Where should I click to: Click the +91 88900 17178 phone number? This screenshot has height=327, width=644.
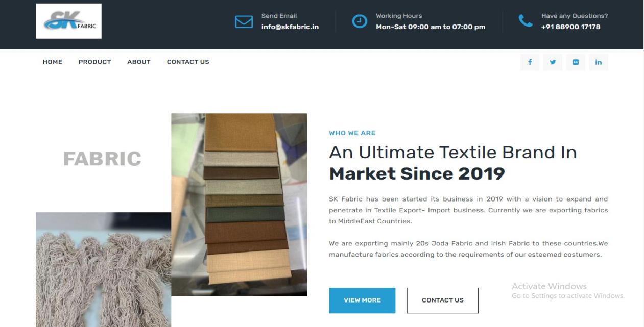(x=570, y=27)
